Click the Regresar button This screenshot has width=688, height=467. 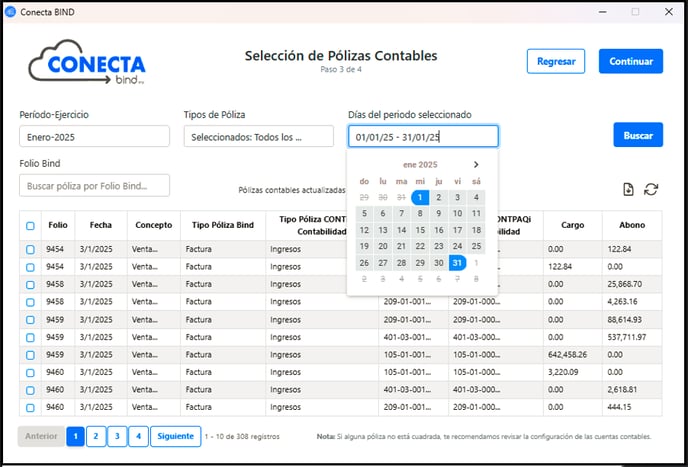pos(556,61)
